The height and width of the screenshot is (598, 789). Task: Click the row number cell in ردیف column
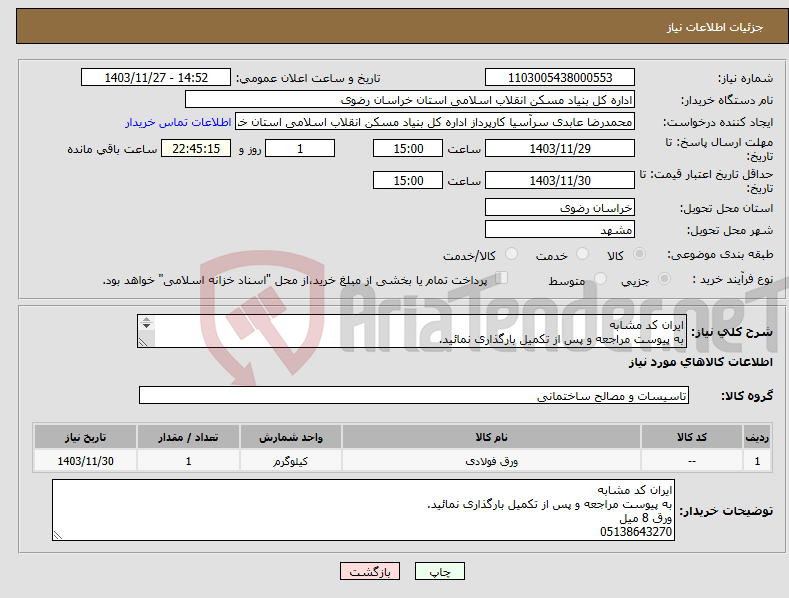pyautogui.click(x=757, y=461)
